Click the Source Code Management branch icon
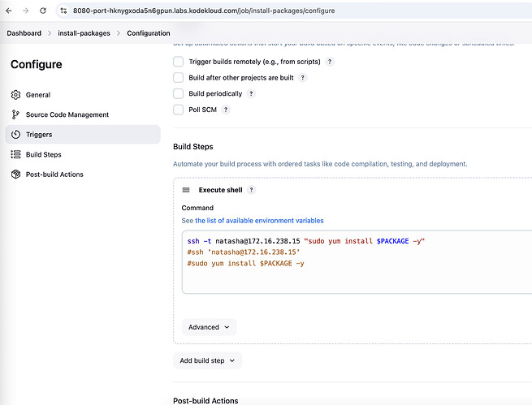The width and height of the screenshot is (532, 405). [15, 114]
